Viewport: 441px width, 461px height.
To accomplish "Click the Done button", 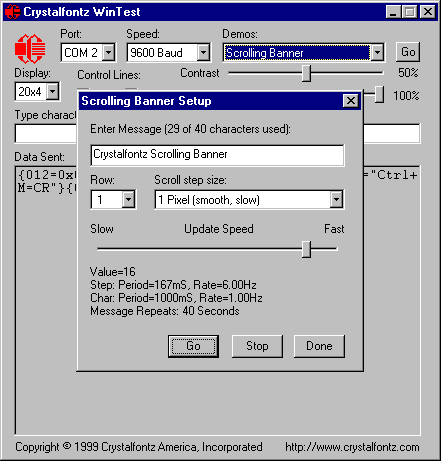I will click(319, 346).
